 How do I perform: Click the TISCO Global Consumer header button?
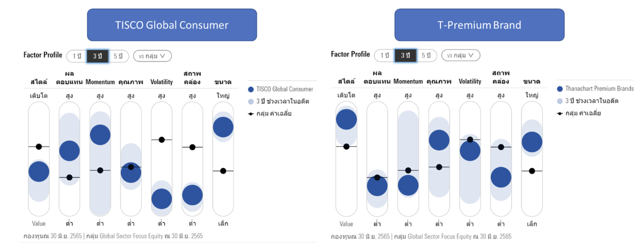point(172,25)
